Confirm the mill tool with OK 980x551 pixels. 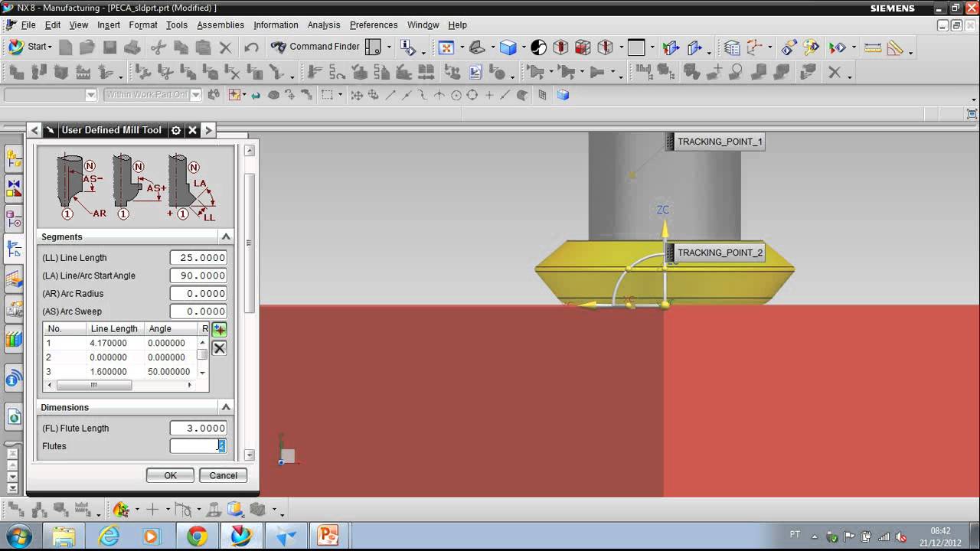tap(171, 475)
